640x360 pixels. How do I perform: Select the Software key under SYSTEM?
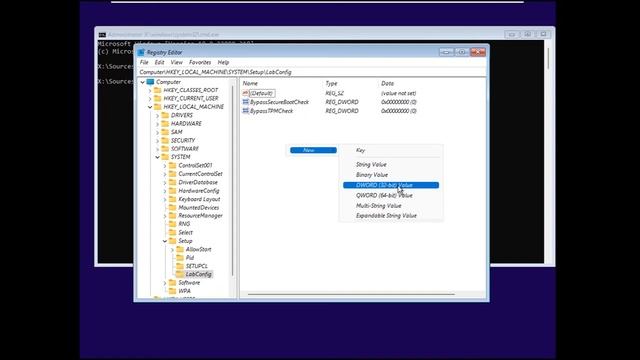(189, 283)
